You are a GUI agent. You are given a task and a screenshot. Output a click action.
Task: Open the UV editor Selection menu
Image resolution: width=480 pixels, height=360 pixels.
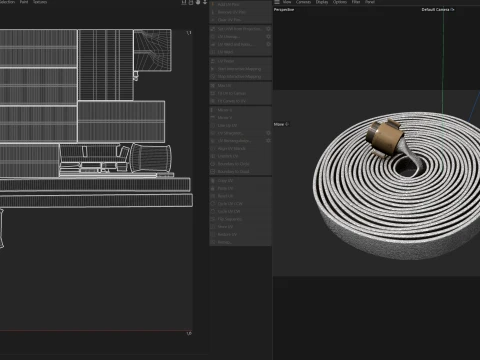pyautogui.click(x=7, y=2)
